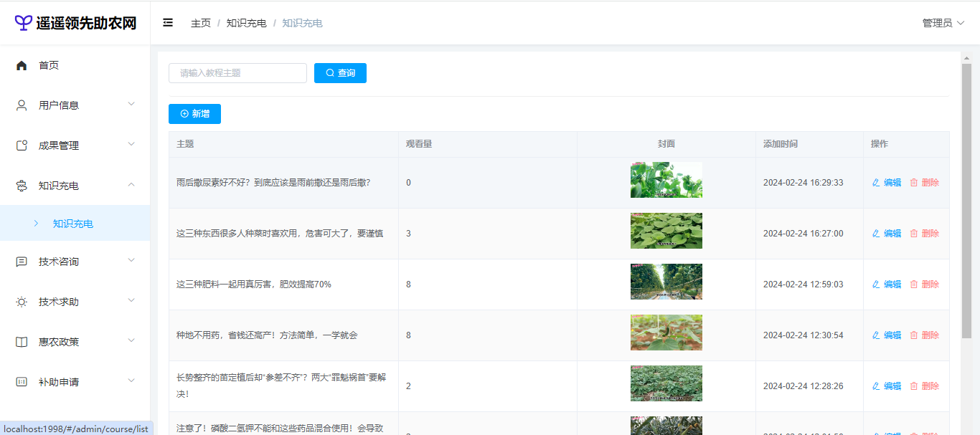Click the 技术求助 sun icon
980x435 pixels.
[x=22, y=302]
